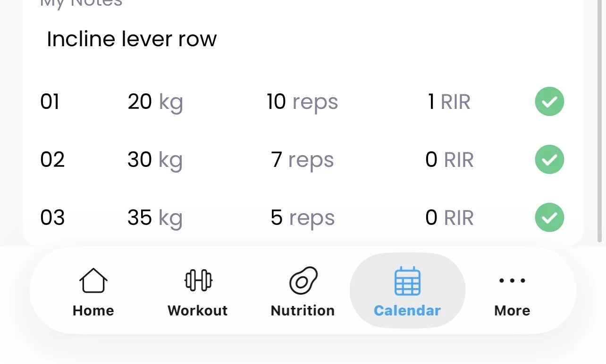Go to the Nutrition tab label
Image resolution: width=606 pixels, height=364 pixels.
pyautogui.click(x=303, y=311)
